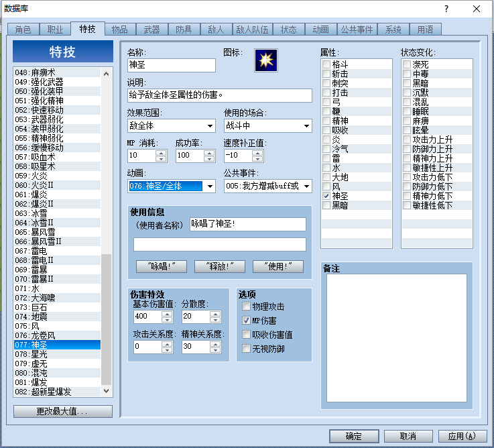Select skill 067:雷电 in the list
Image resolution: width=494 pixels, height=448 pixels.
[58, 251]
